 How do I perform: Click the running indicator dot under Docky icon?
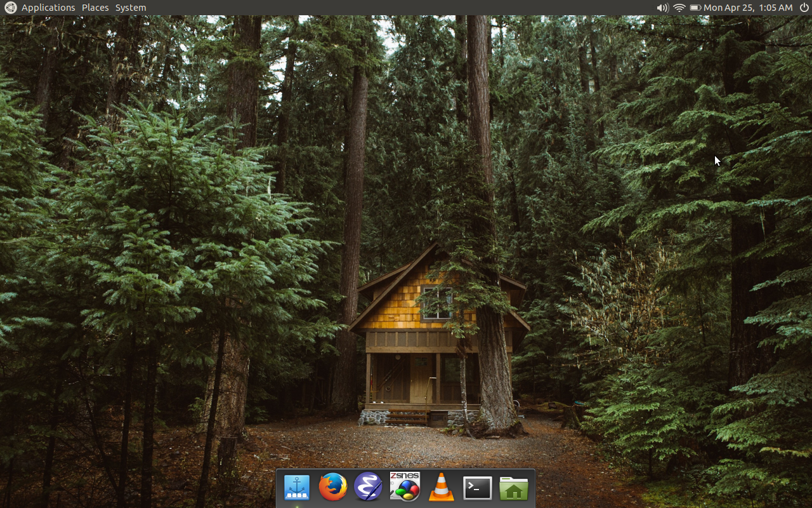pos(296,506)
